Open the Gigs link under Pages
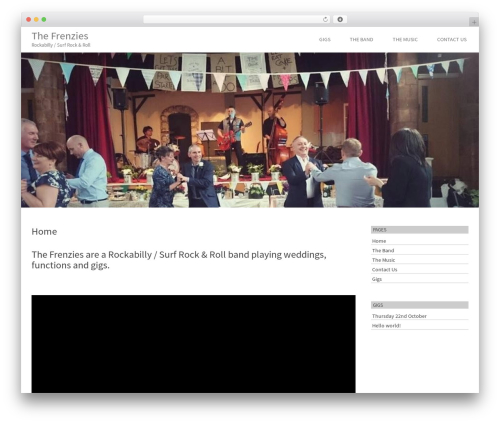This screenshot has height=423, width=500. [x=377, y=279]
